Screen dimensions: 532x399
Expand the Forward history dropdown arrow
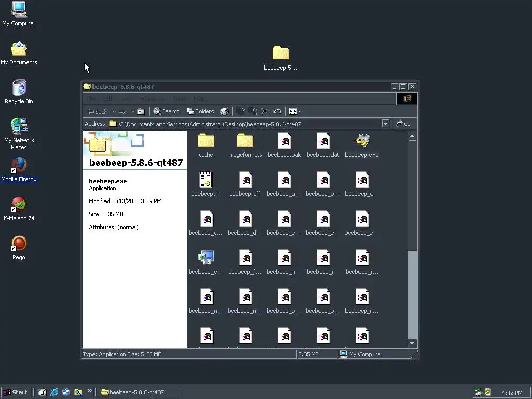(x=132, y=111)
